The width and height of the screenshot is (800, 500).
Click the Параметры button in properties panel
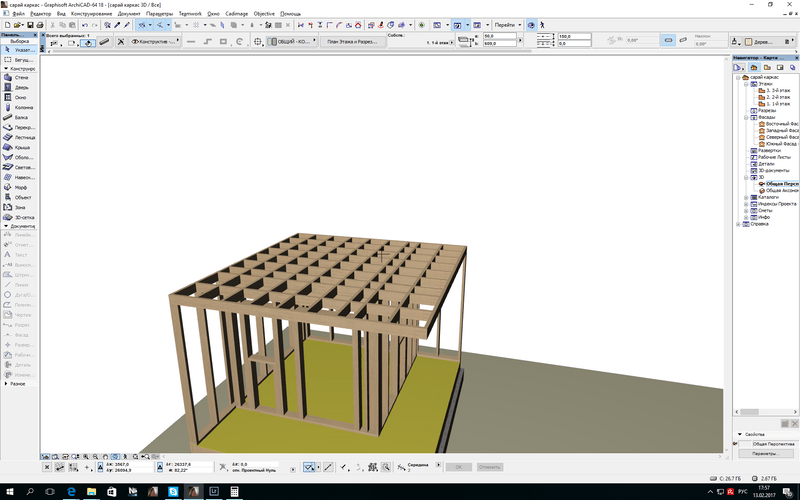coord(764,453)
